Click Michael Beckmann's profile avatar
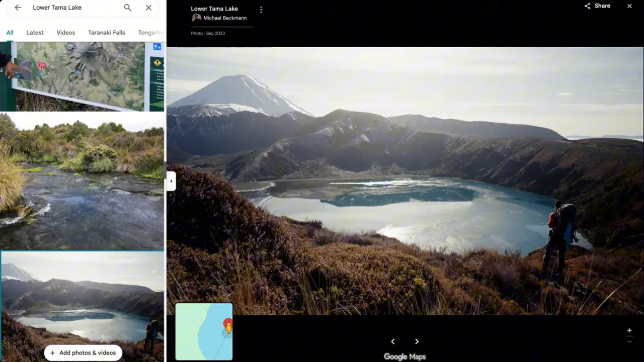 click(196, 18)
